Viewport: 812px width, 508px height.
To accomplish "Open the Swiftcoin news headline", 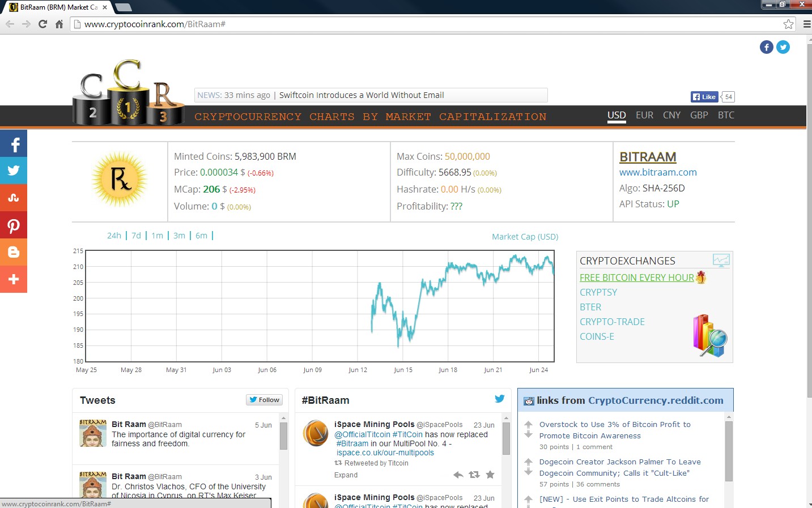I will [362, 95].
